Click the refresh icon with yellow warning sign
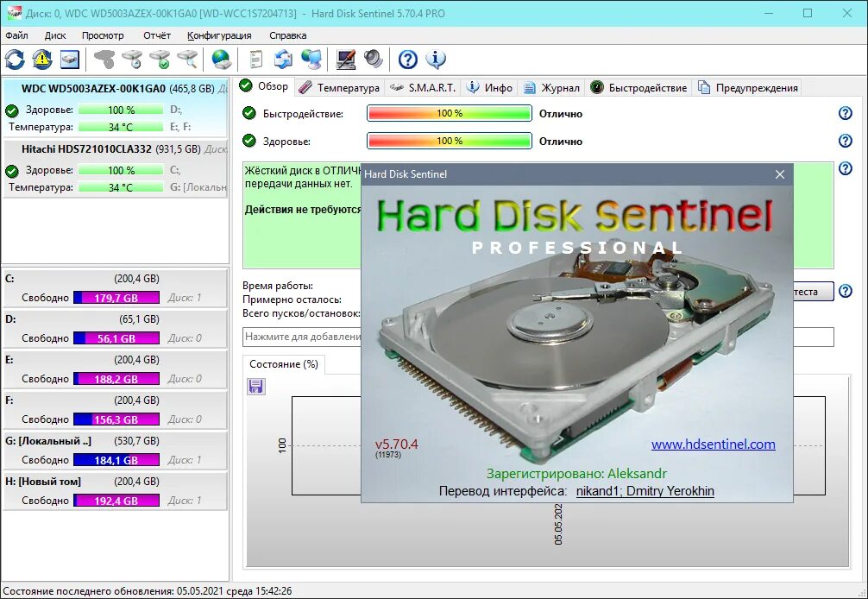The height and width of the screenshot is (599, 868). [42, 60]
